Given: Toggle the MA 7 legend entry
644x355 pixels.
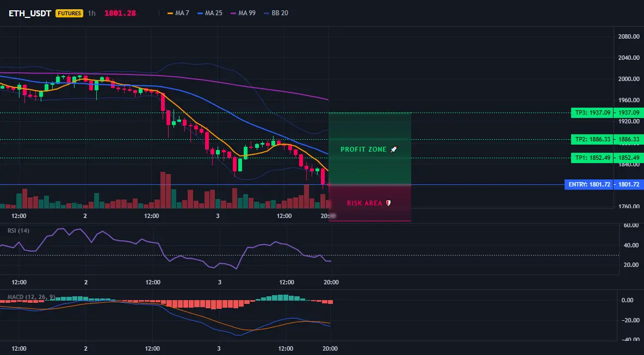Looking at the screenshot, I should coord(178,13).
